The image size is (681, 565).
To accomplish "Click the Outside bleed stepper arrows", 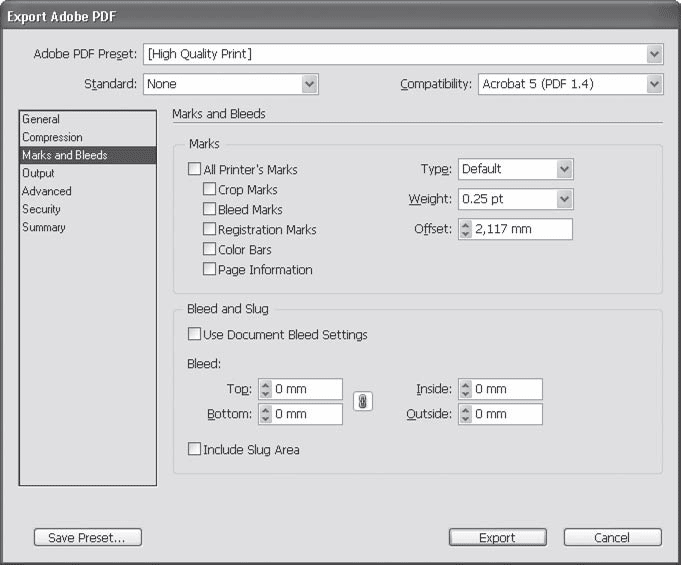I will click(x=465, y=414).
